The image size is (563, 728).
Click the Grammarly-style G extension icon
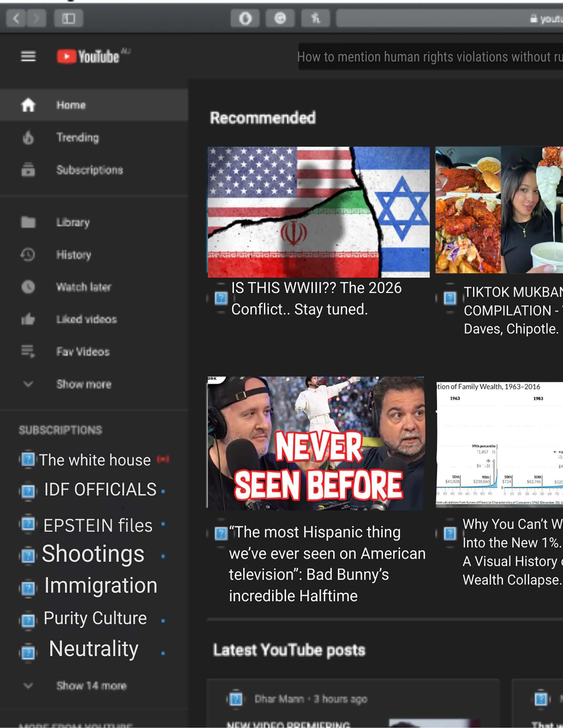tap(280, 18)
